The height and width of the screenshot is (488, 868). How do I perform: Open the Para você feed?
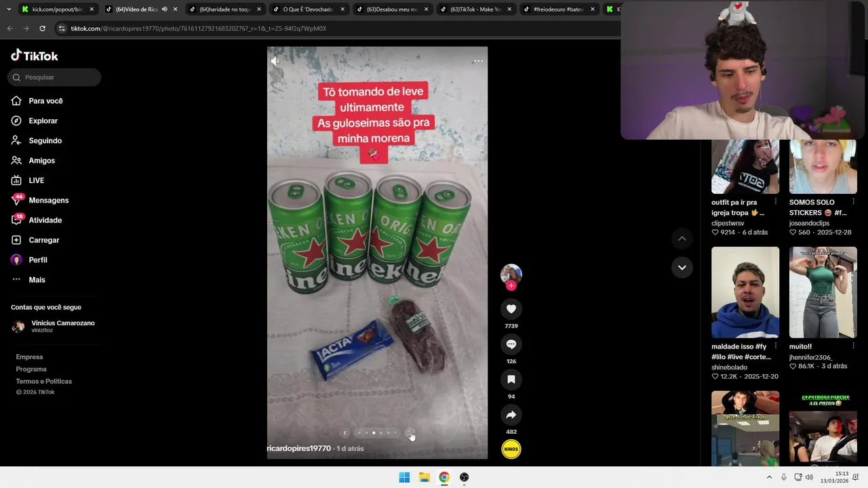tap(45, 101)
